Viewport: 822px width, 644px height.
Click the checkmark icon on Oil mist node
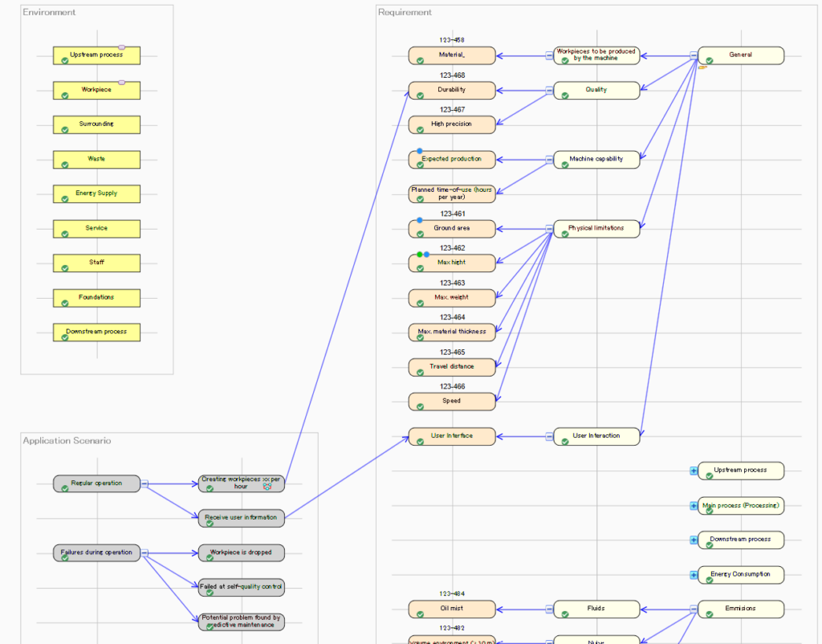pos(421,614)
